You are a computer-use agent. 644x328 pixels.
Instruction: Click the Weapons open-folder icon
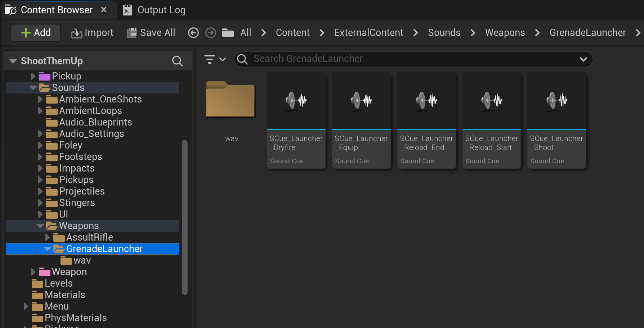52,226
